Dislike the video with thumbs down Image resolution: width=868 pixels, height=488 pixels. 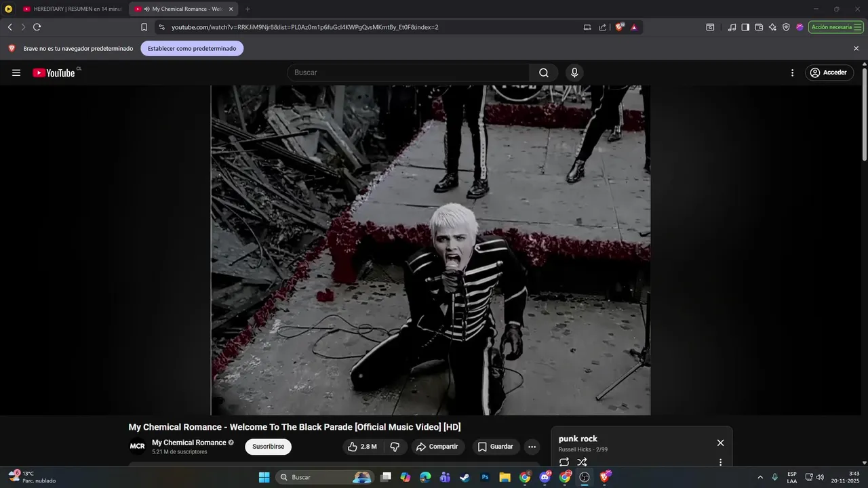[x=395, y=447]
